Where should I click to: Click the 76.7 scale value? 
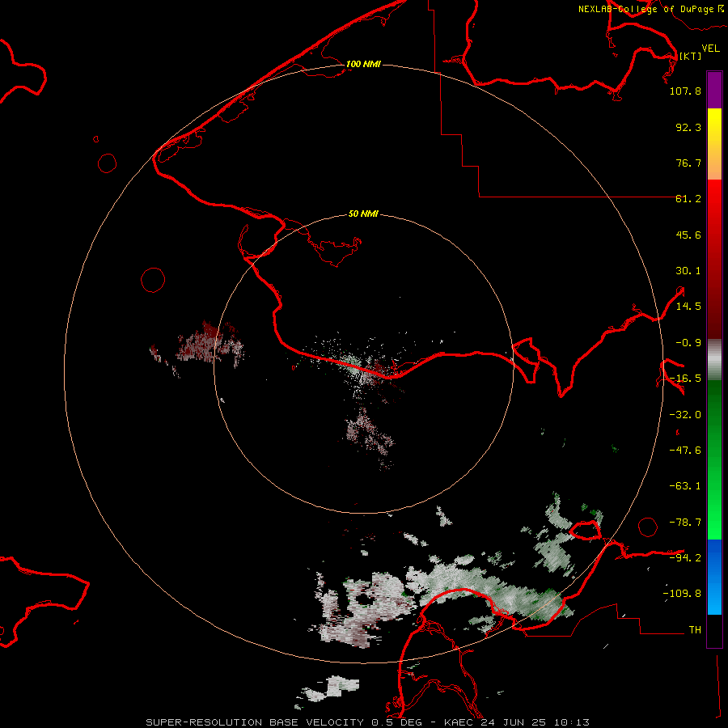tap(688, 163)
